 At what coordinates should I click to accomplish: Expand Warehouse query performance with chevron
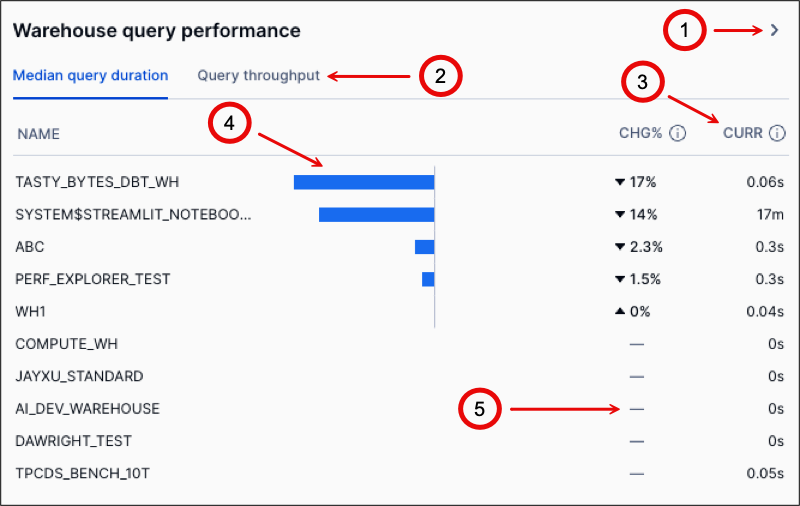[774, 31]
